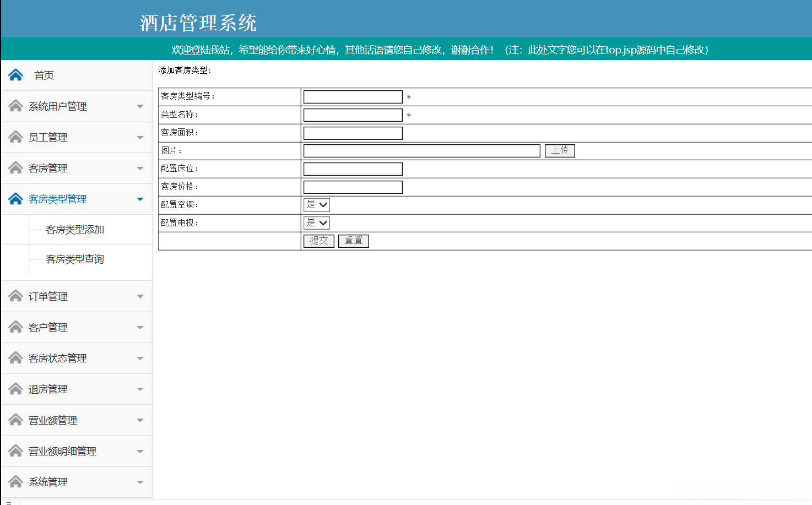Viewport: 812px width, 505px height.
Task: Expand the 员工管理 section chevron
Action: (x=140, y=137)
